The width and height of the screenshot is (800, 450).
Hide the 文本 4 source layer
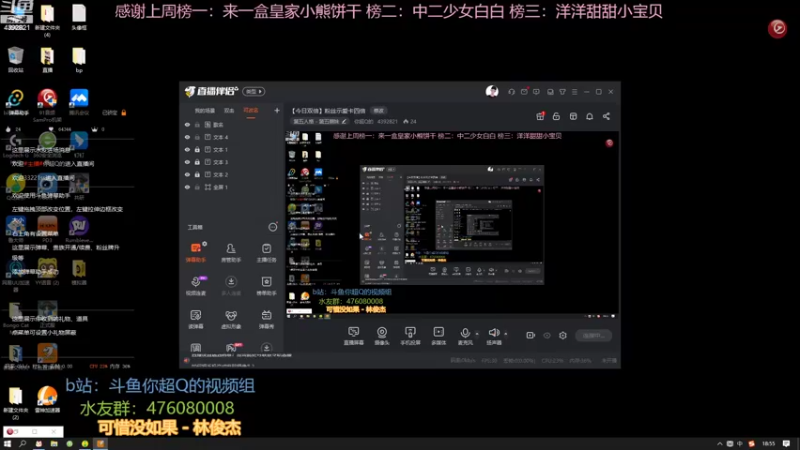click(x=187, y=137)
